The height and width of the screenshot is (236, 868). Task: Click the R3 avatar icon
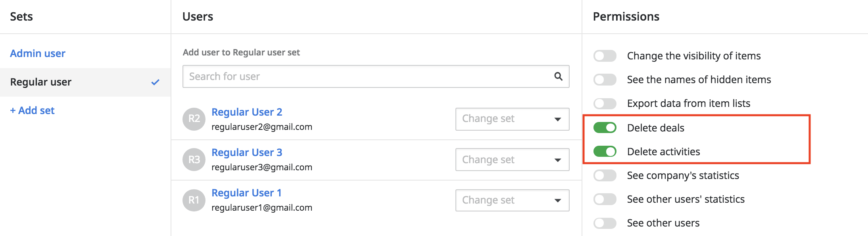point(194,160)
